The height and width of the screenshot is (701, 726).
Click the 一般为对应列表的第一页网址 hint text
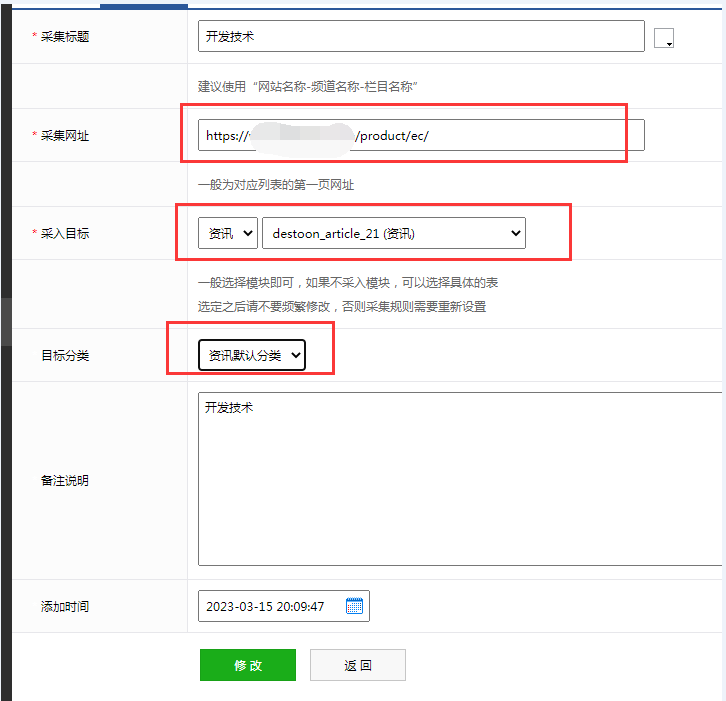tap(276, 185)
